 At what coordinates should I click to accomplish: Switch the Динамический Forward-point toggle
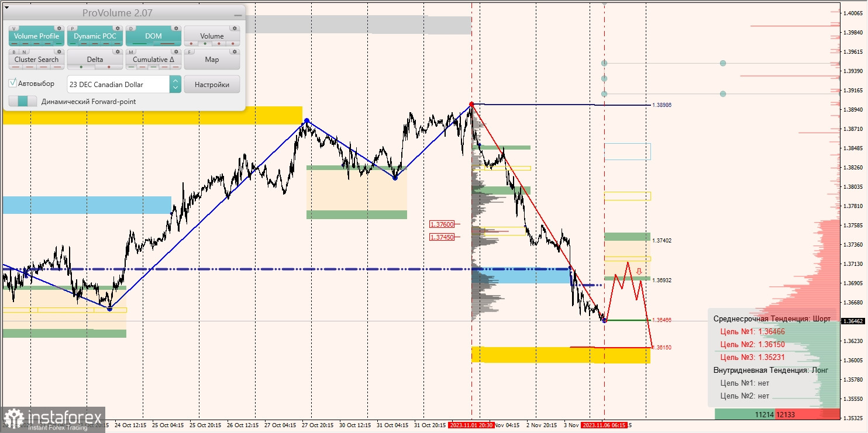23,101
